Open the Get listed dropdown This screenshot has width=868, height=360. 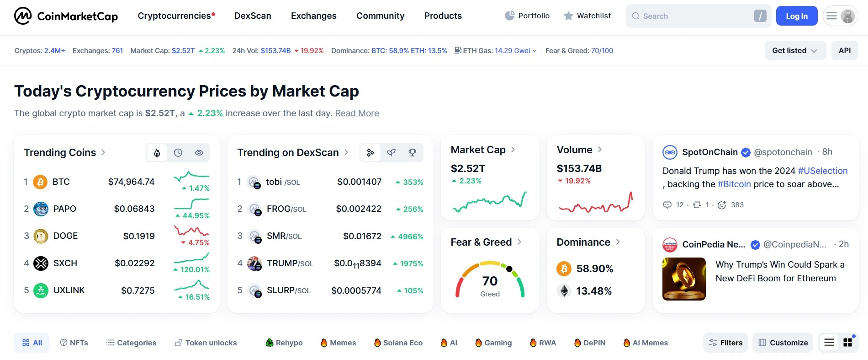(x=795, y=51)
